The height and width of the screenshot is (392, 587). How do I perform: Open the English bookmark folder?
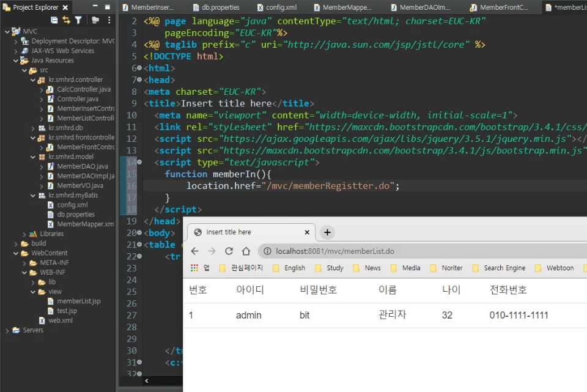click(289, 268)
